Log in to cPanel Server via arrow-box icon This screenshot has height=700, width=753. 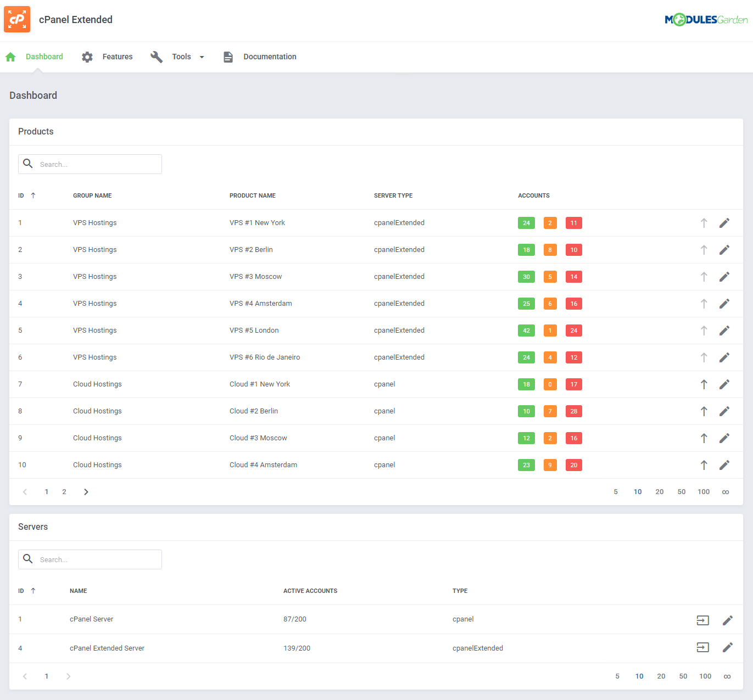pyautogui.click(x=703, y=620)
